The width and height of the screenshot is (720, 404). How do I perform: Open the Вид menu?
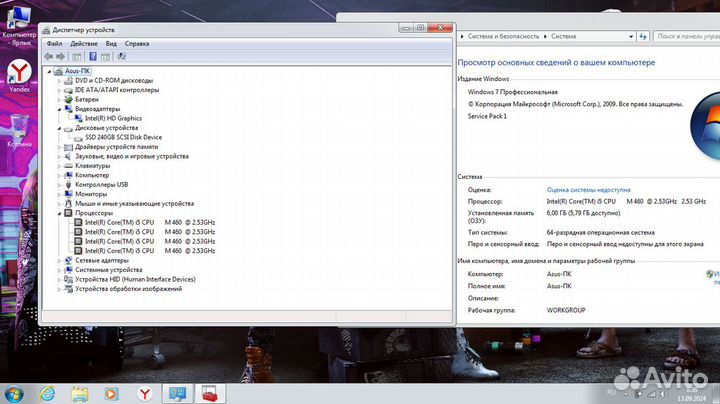pos(111,44)
